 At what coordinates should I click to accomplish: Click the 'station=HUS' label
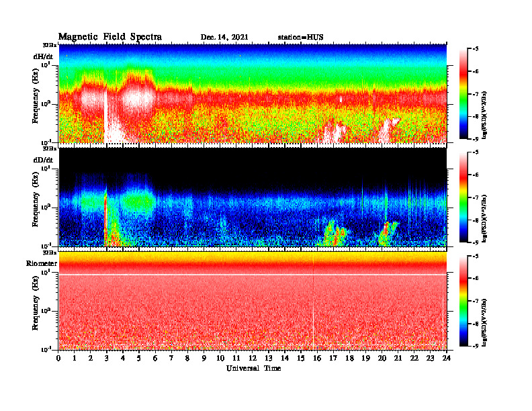300,37
